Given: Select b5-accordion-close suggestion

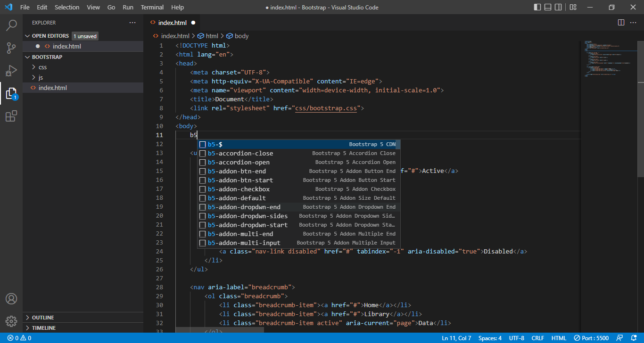Looking at the screenshot, I should [298, 153].
